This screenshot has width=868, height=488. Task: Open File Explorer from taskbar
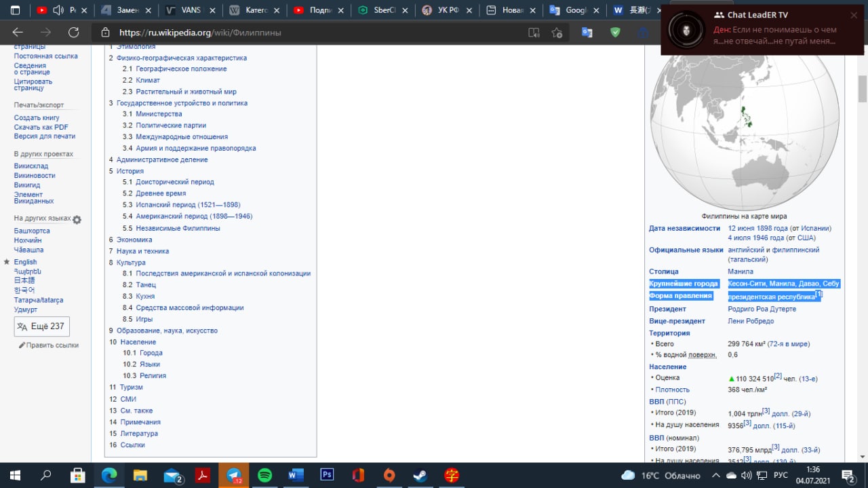(140, 475)
